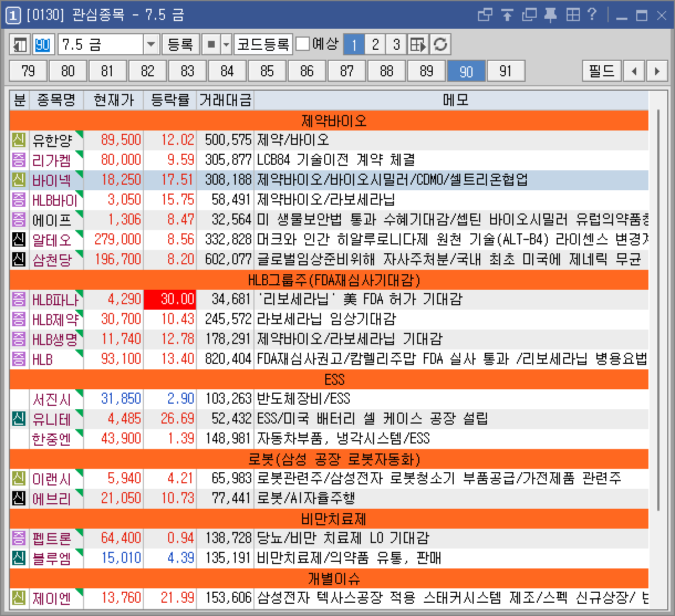Viewport: 675px width, 616px height.
Task: Switch to group tab 89
Action: click(426, 71)
